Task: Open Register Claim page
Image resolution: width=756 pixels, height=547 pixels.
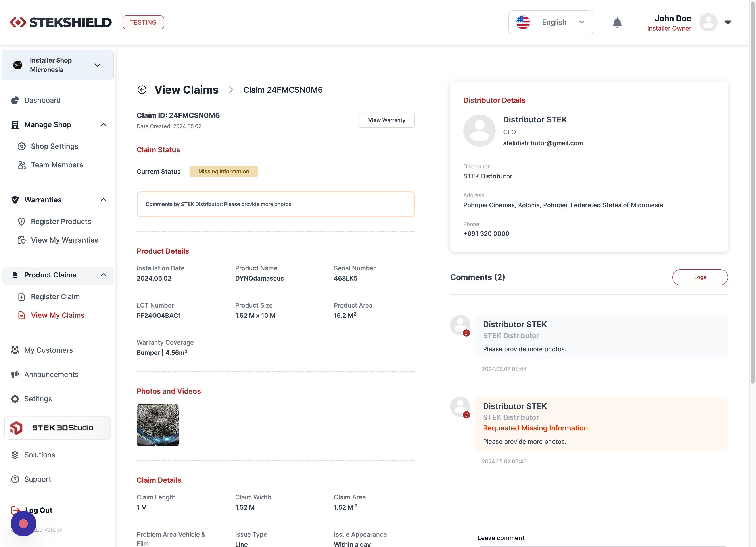Action: [55, 297]
